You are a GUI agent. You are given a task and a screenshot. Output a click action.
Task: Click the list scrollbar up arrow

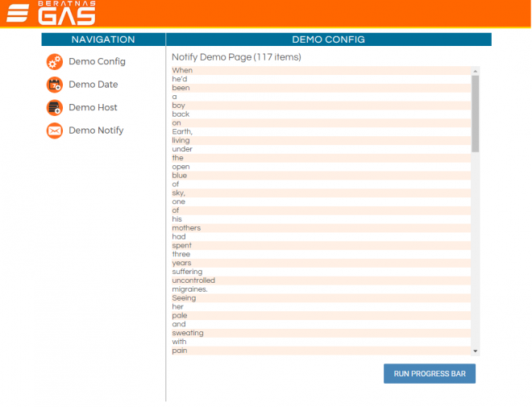click(476, 71)
